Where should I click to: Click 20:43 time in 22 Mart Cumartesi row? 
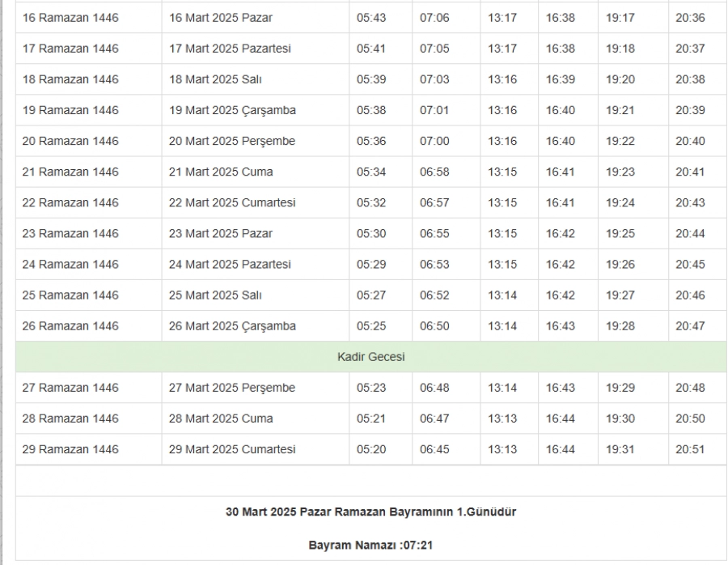coord(690,202)
